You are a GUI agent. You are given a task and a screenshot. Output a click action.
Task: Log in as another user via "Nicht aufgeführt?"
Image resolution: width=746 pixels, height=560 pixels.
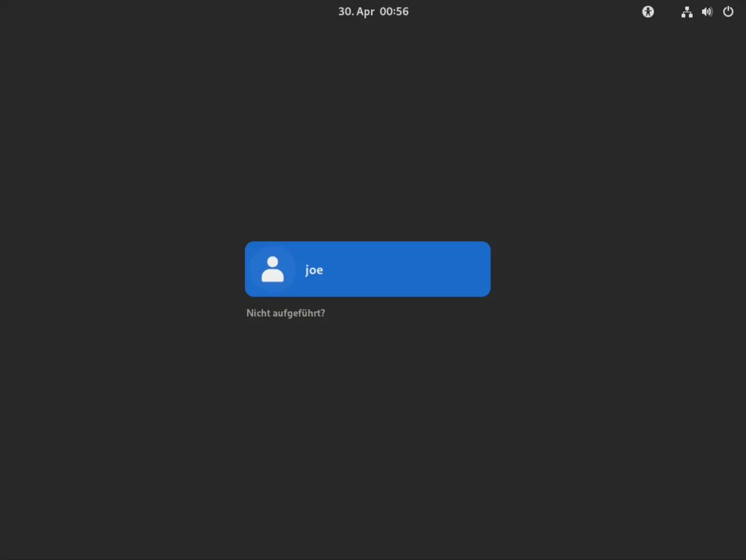pyautogui.click(x=286, y=313)
